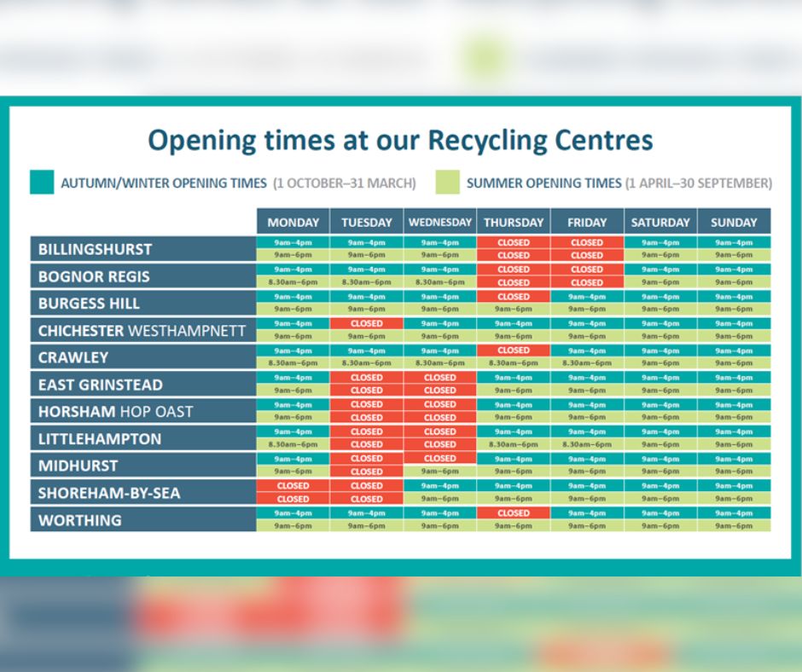Click the 'AUTUMN/WINTER OPENING TIMES' legend text
Screen dimensions: 802x672
[x=164, y=183]
